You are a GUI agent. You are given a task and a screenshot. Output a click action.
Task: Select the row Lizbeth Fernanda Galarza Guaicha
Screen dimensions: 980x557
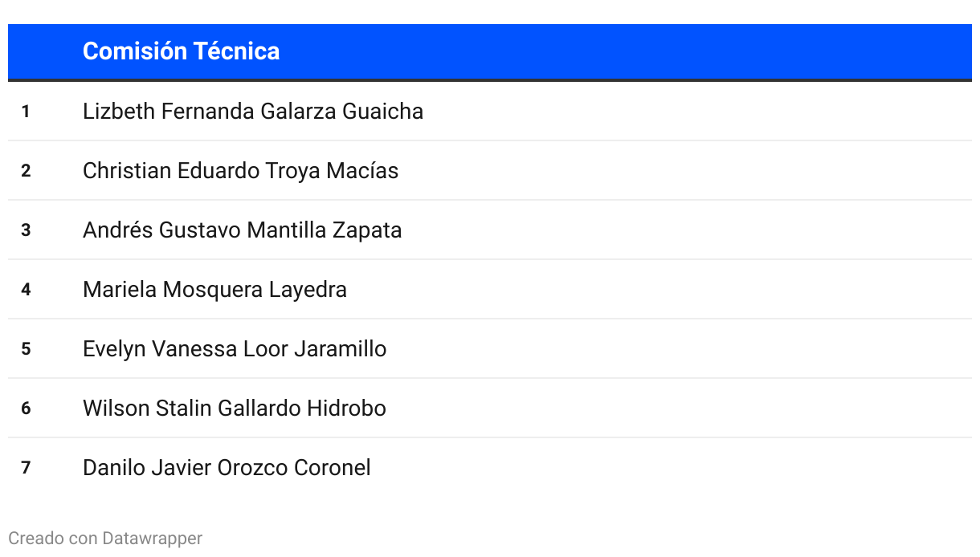tap(490, 111)
